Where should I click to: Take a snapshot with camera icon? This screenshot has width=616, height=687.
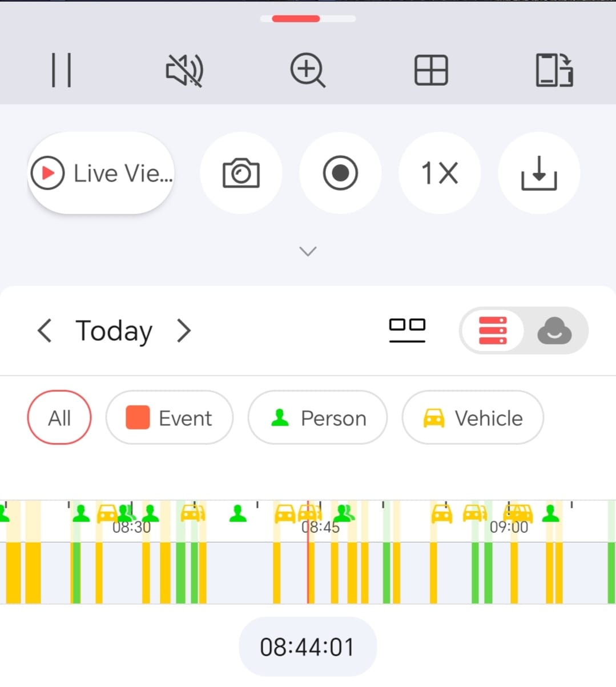pyautogui.click(x=241, y=173)
